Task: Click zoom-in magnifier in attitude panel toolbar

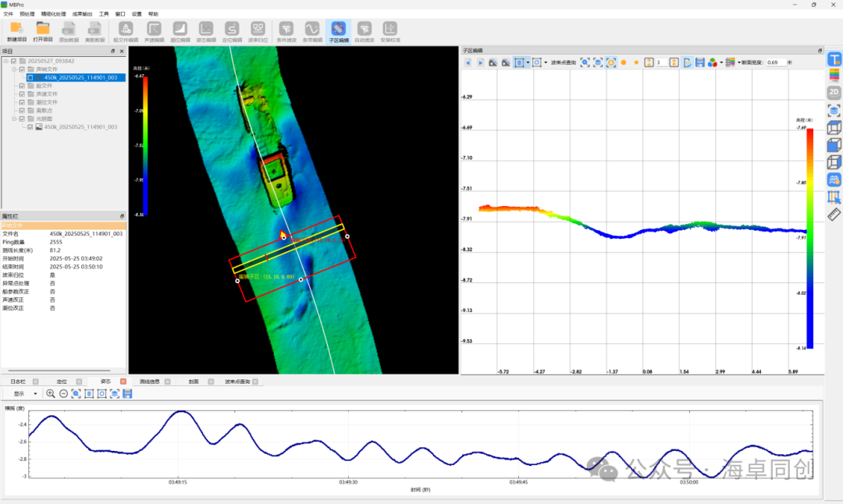Action: (51, 394)
